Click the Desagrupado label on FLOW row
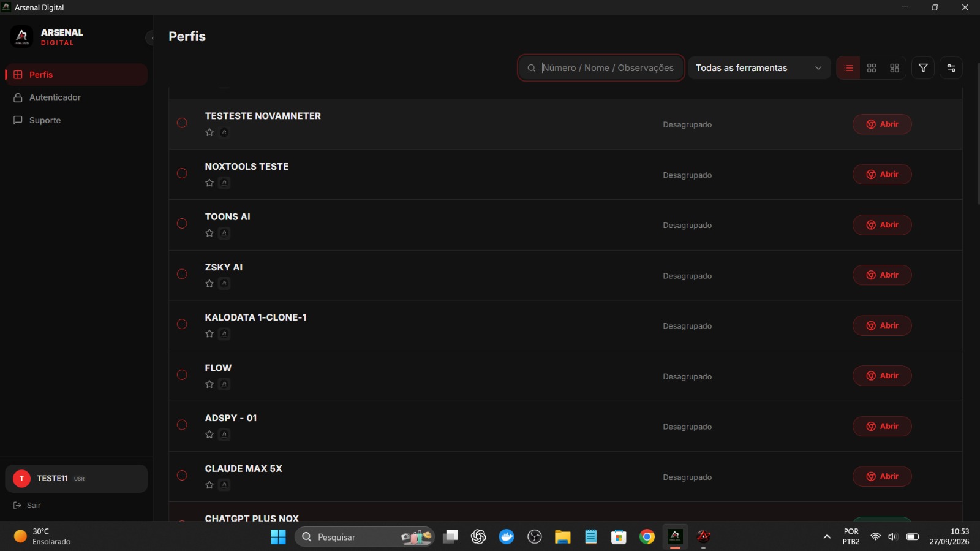The image size is (980, 551). [x=687, y=377]
